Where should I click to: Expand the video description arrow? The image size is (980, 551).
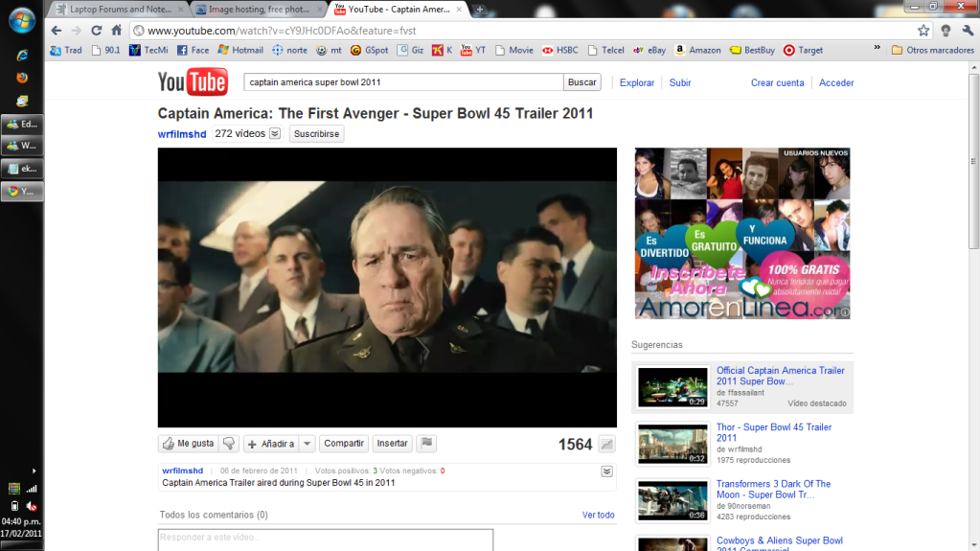click(x=607, y=471)
